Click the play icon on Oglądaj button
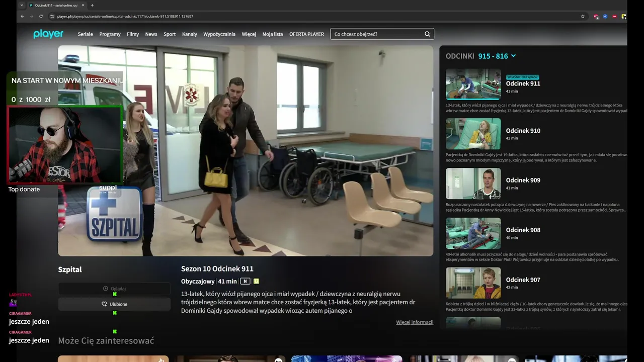 tap(106, 289)
